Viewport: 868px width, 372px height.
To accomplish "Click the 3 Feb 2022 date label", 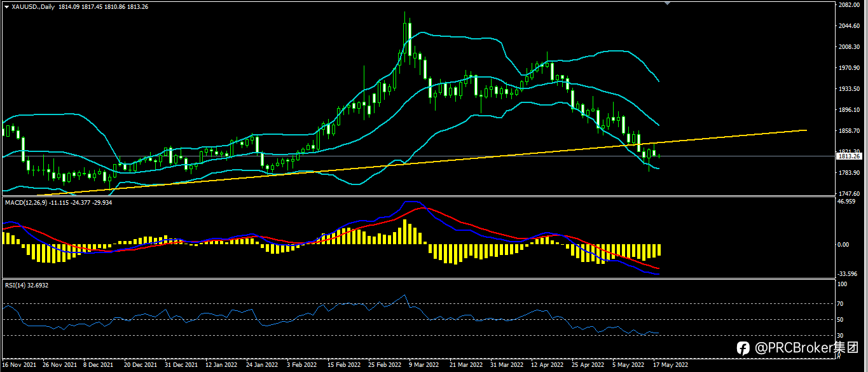I will point(301,366).
